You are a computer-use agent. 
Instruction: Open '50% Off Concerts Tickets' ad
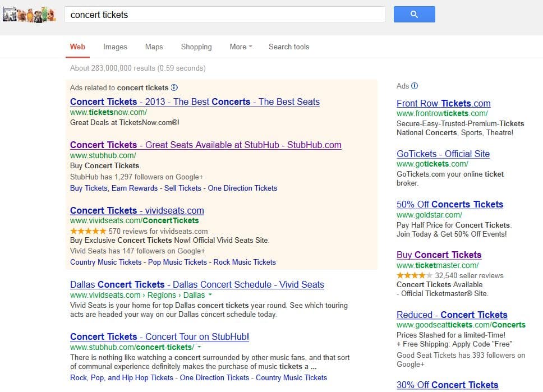point(450,204)
